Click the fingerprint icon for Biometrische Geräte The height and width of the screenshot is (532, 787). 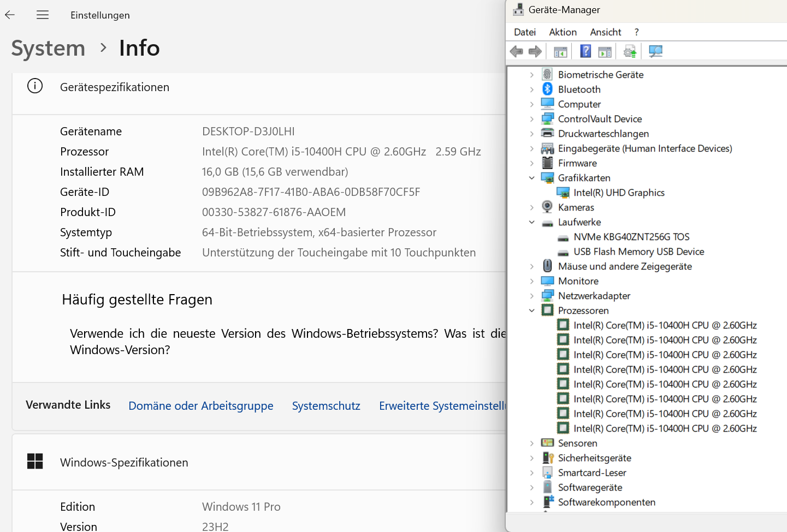point(547,74)
